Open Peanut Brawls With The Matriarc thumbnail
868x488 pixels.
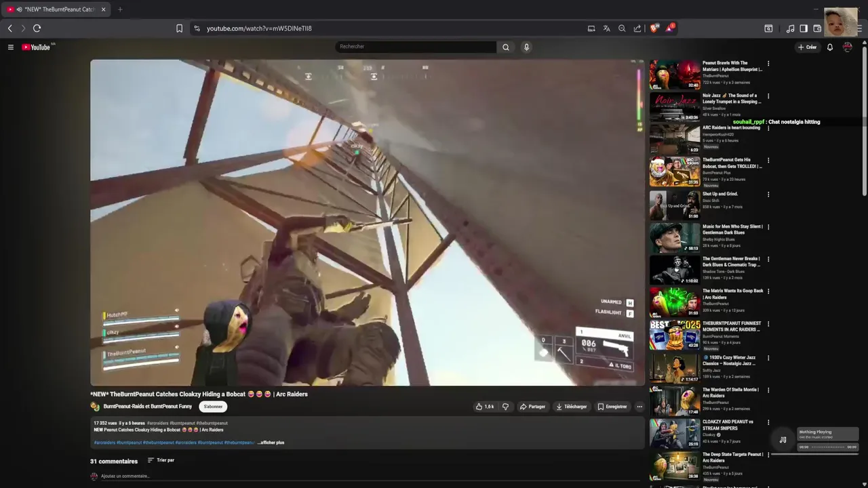tap(675, 75)
